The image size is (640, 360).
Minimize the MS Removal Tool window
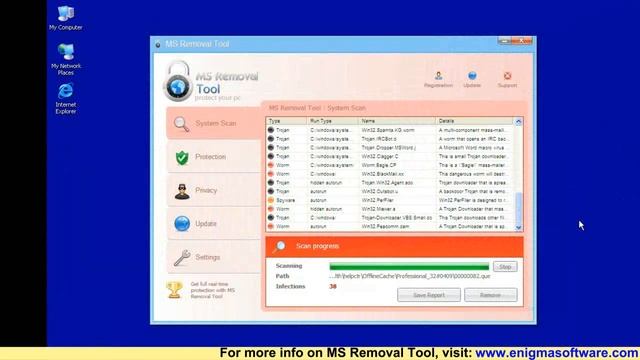504,41
